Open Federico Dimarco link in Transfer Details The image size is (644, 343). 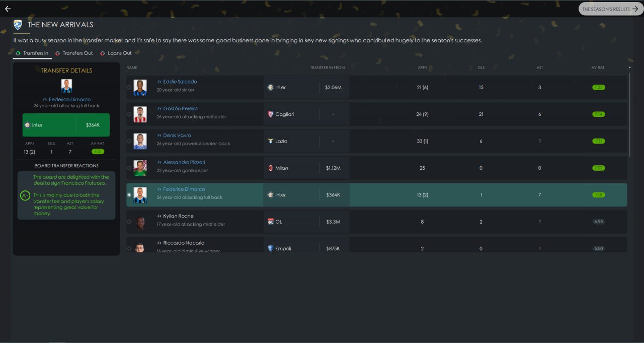pos(69,100)
